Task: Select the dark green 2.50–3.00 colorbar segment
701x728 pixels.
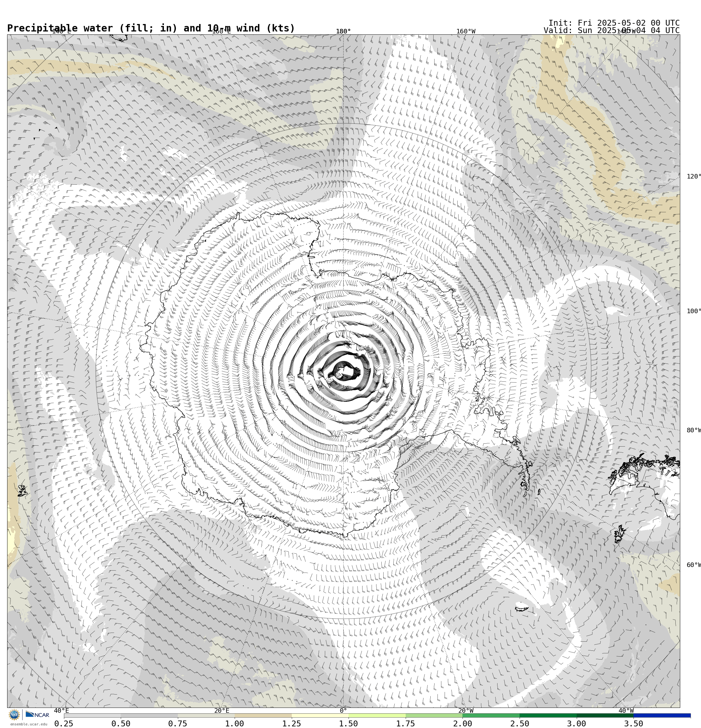Action: pos(548,716)
